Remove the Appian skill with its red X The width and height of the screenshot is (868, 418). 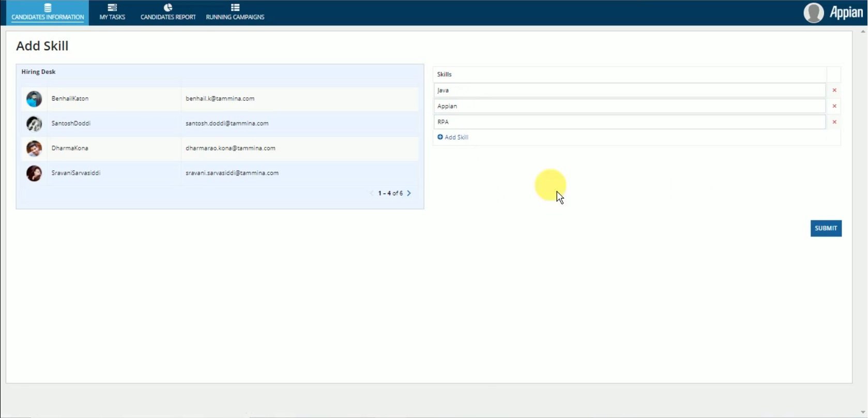coord(834,106)
